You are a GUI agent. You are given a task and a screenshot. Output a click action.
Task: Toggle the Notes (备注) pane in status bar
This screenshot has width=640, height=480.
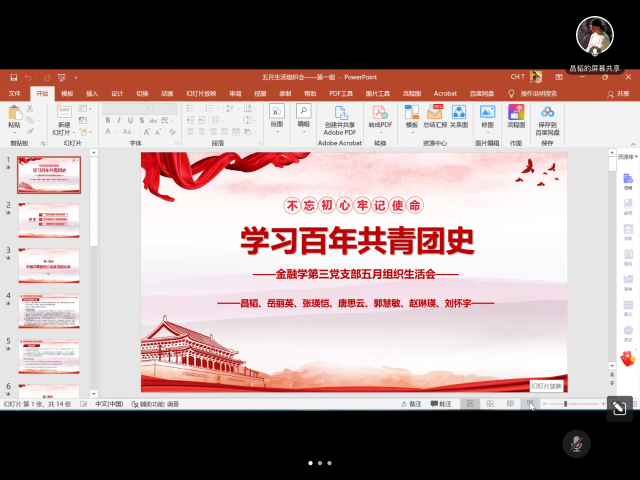(x=411, y=404)
